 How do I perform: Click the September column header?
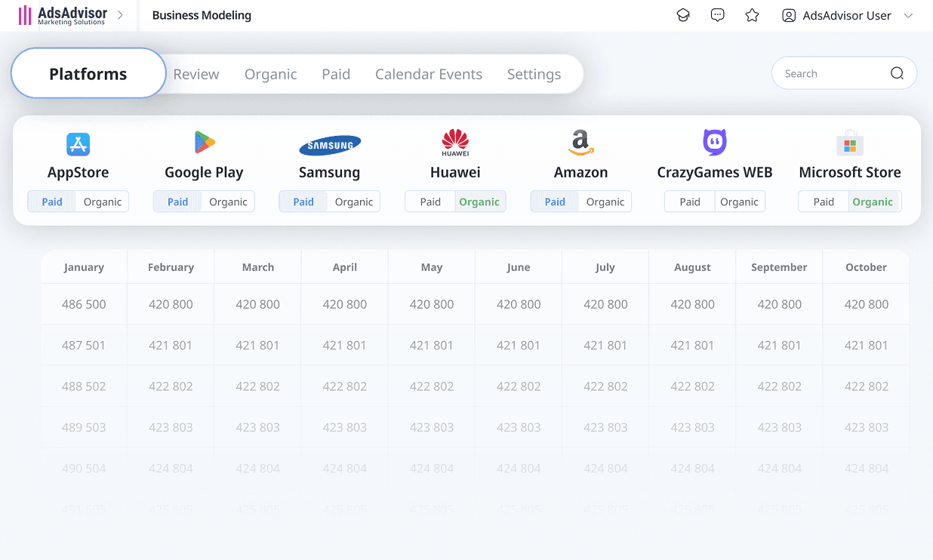pyautogui.click(x=780, y=267)
